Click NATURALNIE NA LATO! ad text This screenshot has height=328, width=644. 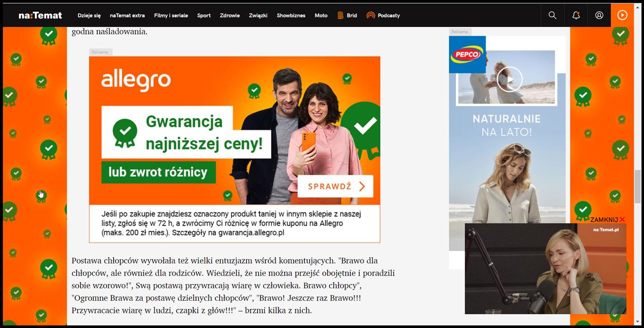pos(507,125)
